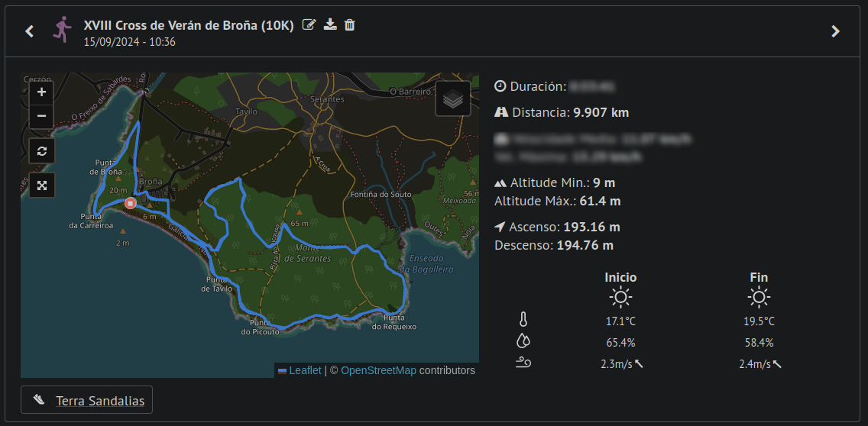Zoom in on the map
Image resolution: width=868 pixels, height=426 pixels.
click(x=41, y=92)
